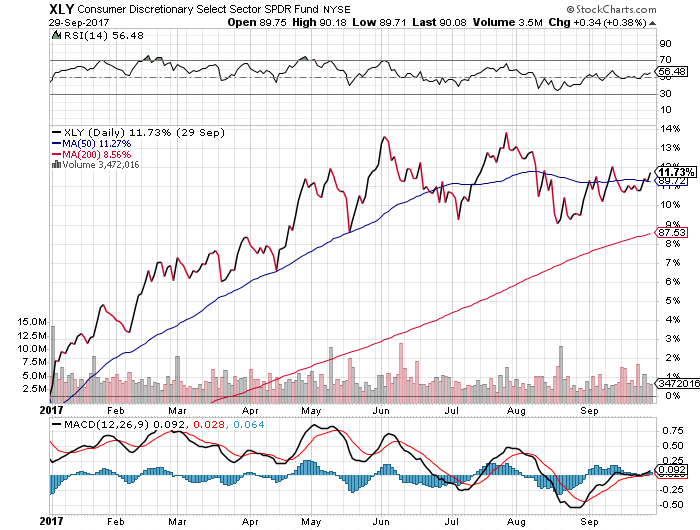This screenshot has width=700, height=530.
Task: Click Sep on the price chart date axis
Action: coord(589,410)
